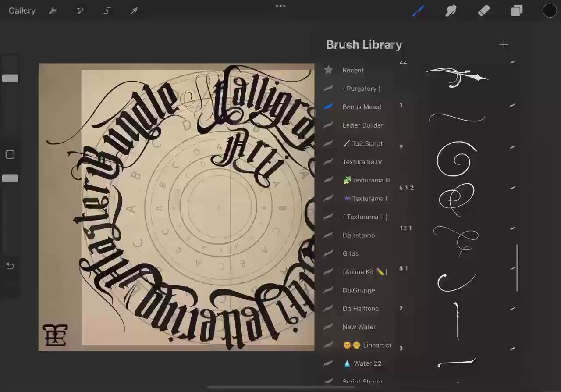The width and height of the screenshot is (561, 392).
Task: Click the Brush Library title
Action: click(364, 45)
